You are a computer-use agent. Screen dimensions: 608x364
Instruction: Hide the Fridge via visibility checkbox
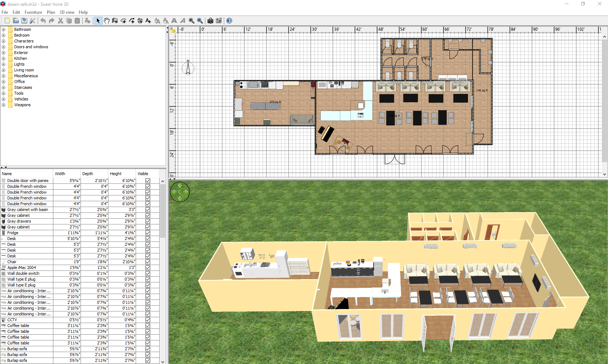[148, 233]
